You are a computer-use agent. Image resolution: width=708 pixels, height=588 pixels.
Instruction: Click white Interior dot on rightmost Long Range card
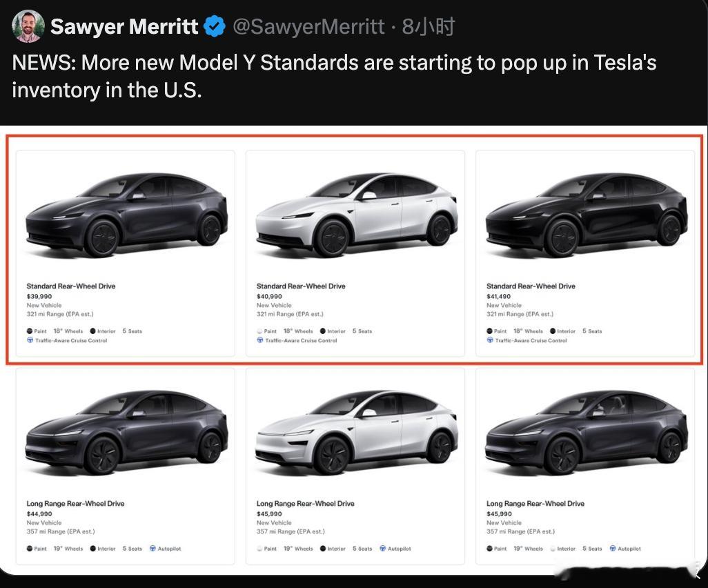coord(553,549)
